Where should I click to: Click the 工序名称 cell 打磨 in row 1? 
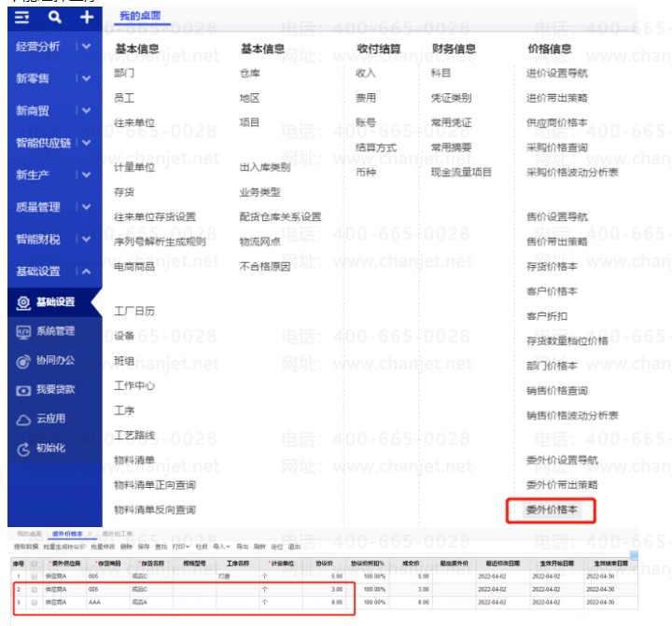(x=237, y=577)
